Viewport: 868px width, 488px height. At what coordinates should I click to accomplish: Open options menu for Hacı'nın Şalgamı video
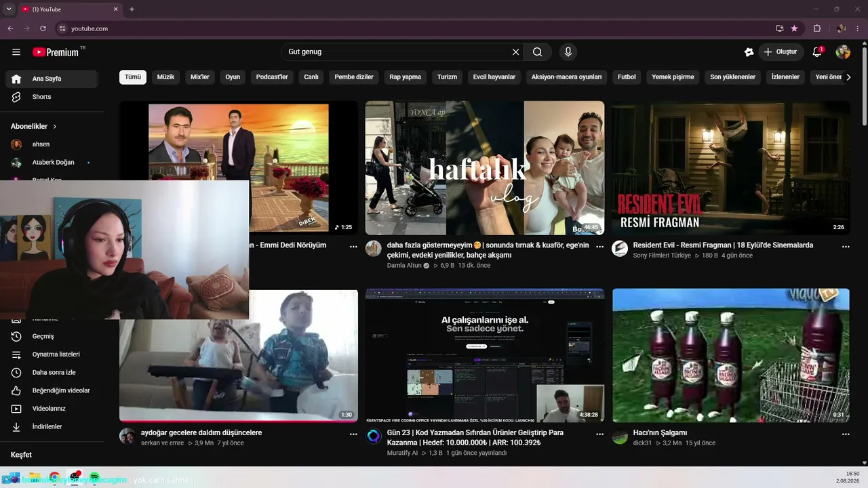click(846, 434)
